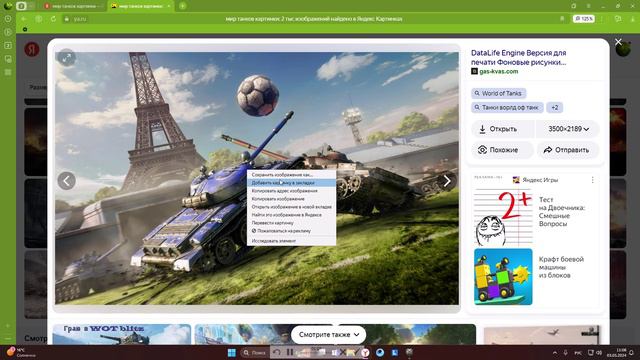Image resolution: width=640 pixels, height=360 pixels.
Task: Click 'Тест на Двоечника: Смешные Вопросы' text
Action: tap(561, 211)
